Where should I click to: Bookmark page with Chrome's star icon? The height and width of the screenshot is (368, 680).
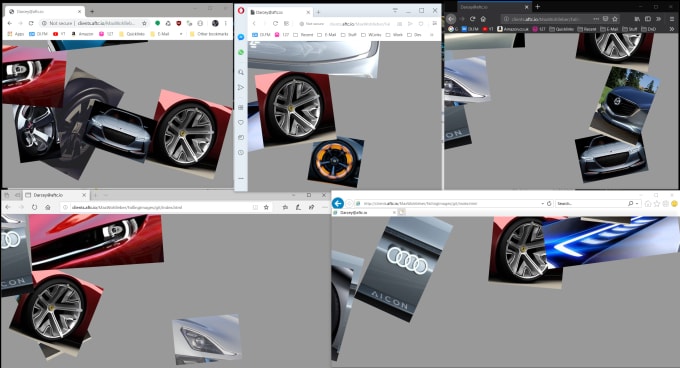tap(144, 23)
